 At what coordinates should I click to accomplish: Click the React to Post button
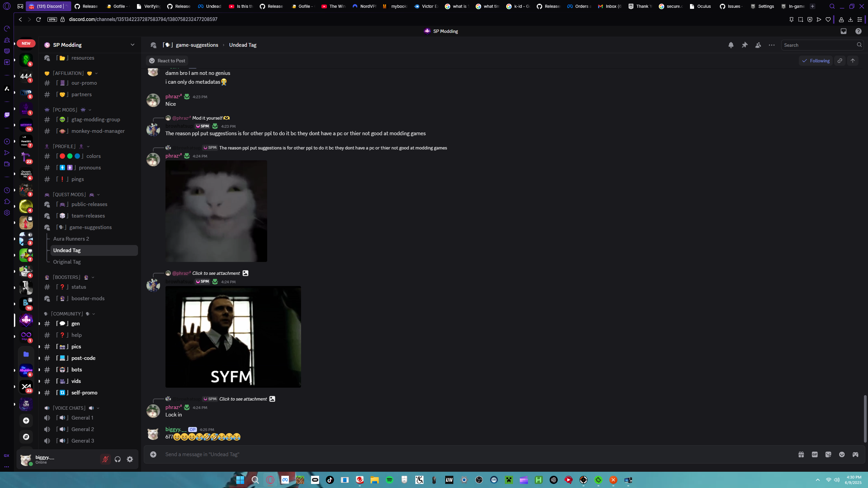coord(167,61)
